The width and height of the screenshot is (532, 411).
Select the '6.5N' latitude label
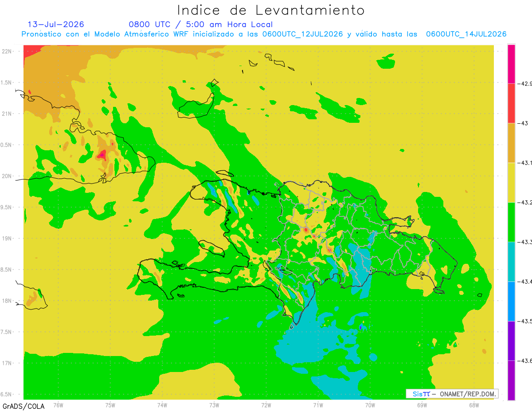click(7, 394)
